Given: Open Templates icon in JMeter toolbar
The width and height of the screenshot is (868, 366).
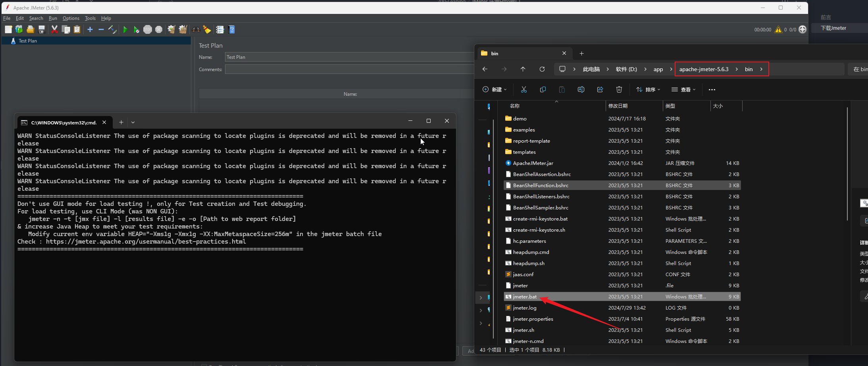Looking at the screenshot, I should point(19,29).
